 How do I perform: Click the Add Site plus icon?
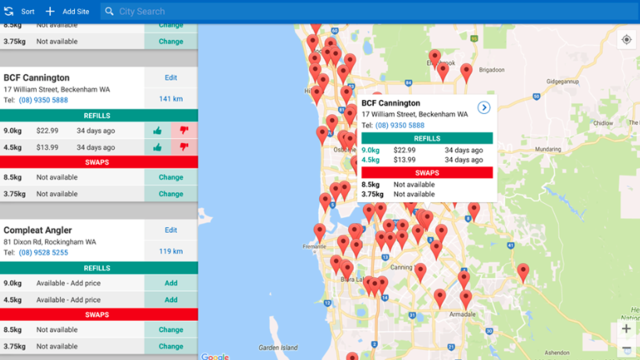click(50, 11)
